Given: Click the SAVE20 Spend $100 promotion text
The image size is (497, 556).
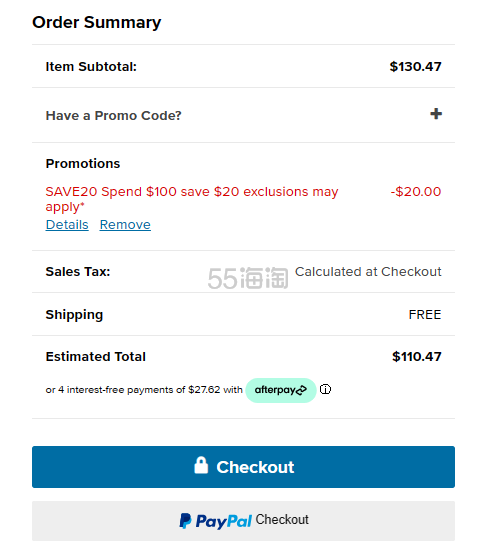Looking at the screenshot, I should pyautogui.click(x=192, y=199).
